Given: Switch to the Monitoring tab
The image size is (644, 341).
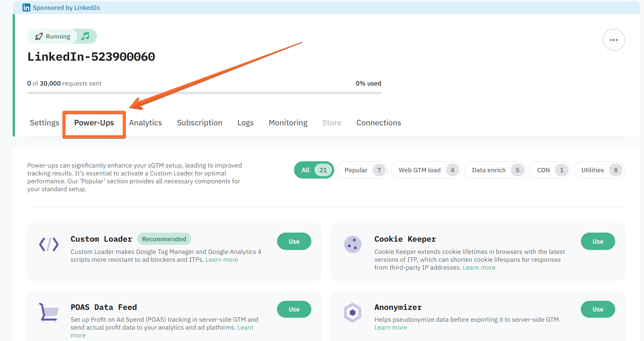Looking at the screenshot, I should tap(288, 123).
